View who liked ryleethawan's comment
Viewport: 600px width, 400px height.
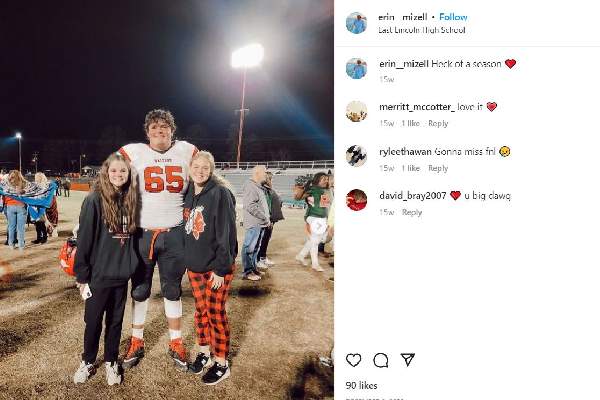click(411, 168)
